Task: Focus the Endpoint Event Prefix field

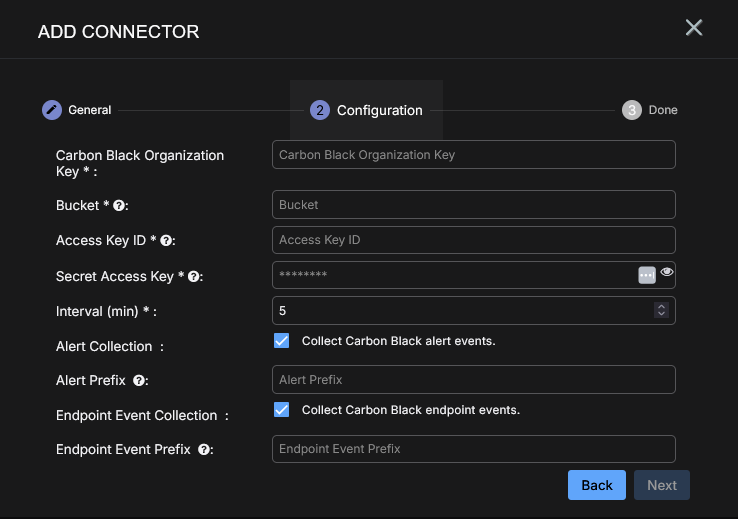Action: [x=473, y=449]
